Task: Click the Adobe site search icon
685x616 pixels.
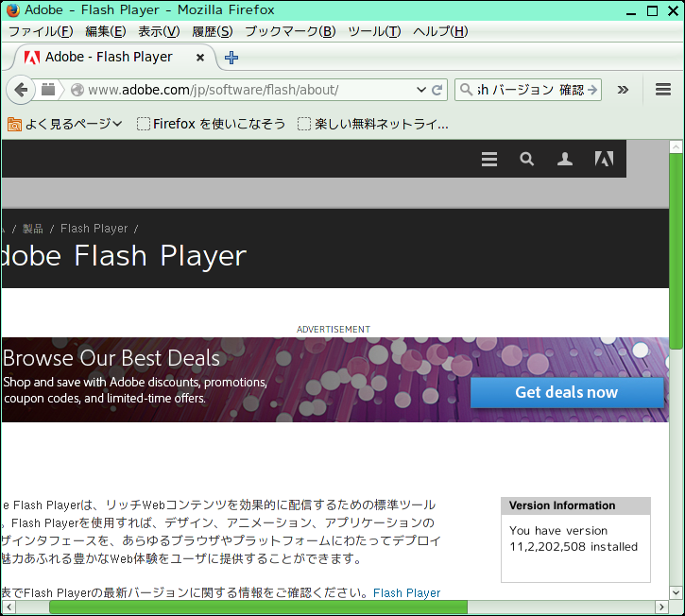Action: tap(527, 159)
